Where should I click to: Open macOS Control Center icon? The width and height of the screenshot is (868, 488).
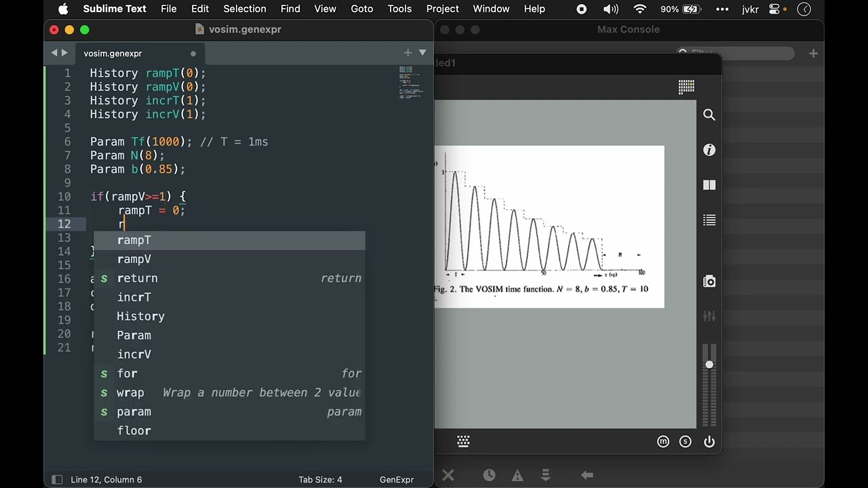click(x=775, y=9)
